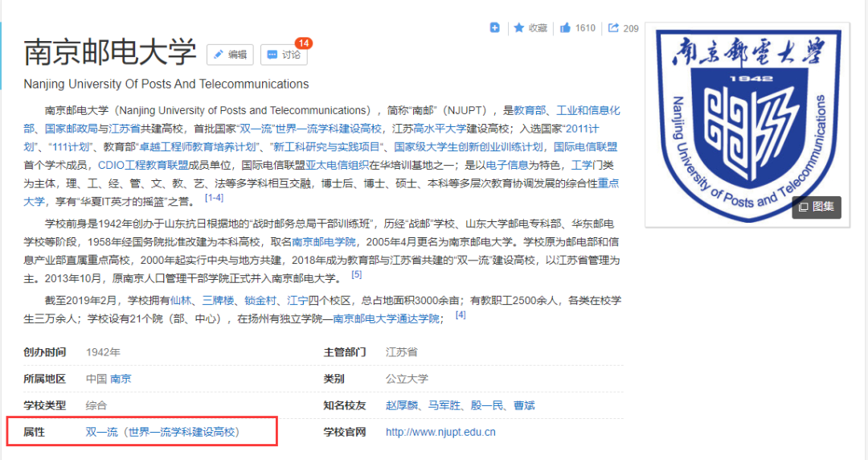Open the 新工科研究与实践项目 link

point(326,147)
